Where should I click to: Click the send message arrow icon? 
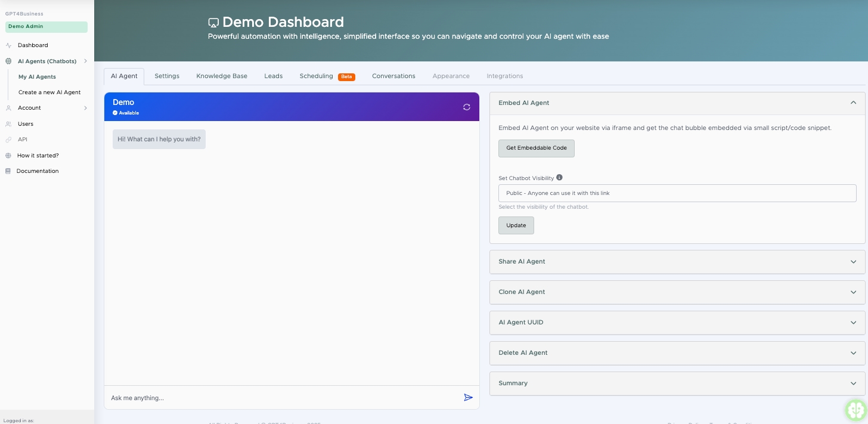468,398
